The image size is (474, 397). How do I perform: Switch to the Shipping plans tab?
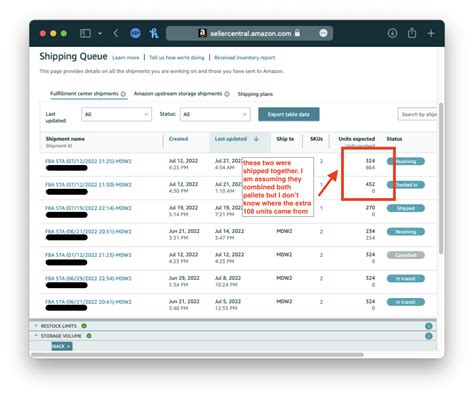click(x=255, y=94)
